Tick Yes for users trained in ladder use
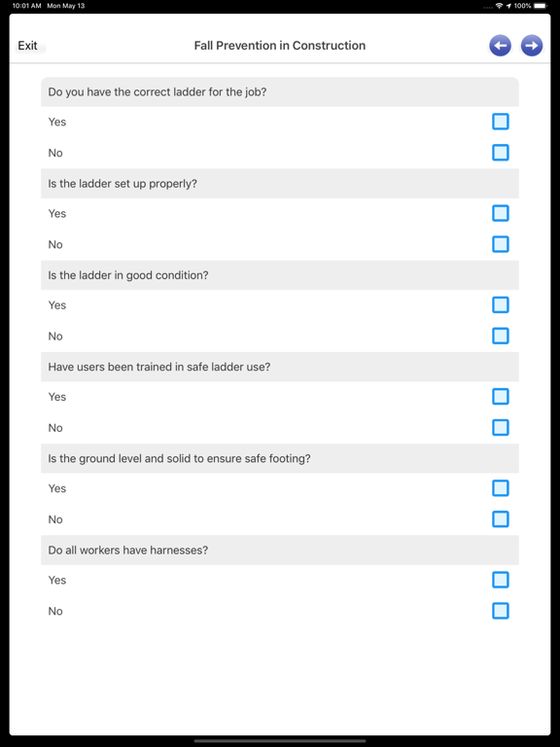 [x=501, y=397]
